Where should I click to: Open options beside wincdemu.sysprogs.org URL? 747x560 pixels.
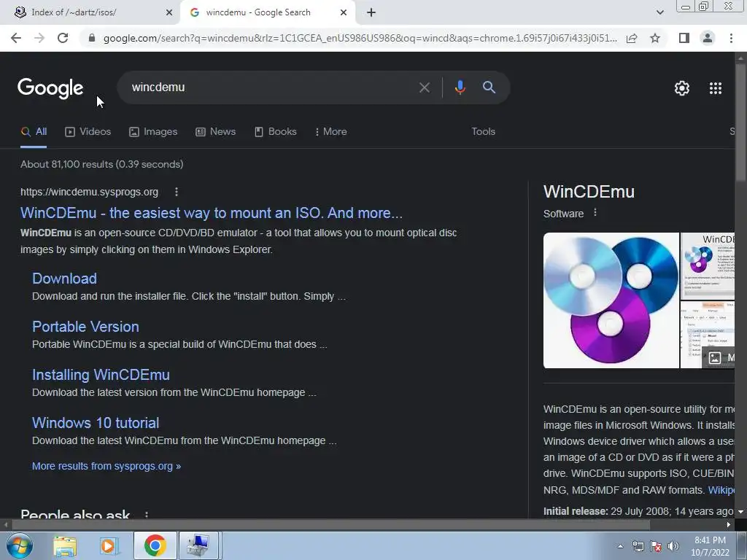click(177, 192)
